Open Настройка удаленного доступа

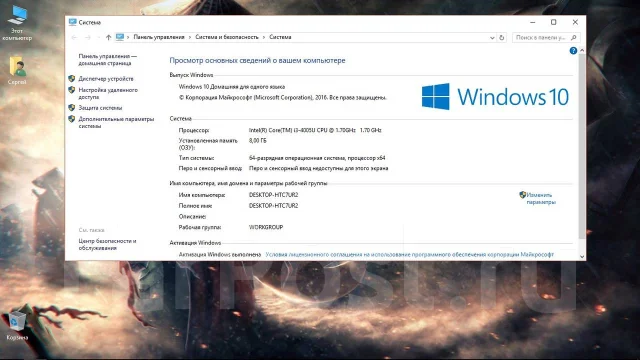[x=108, y=93]
